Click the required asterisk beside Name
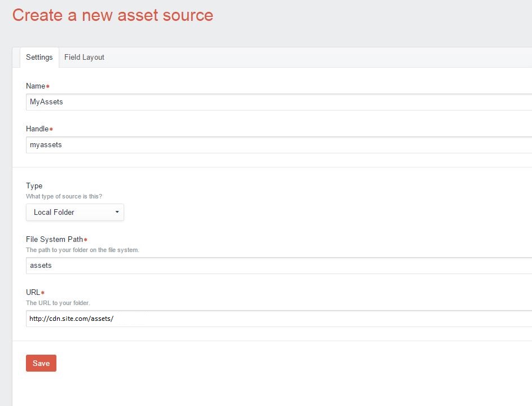 48,87
